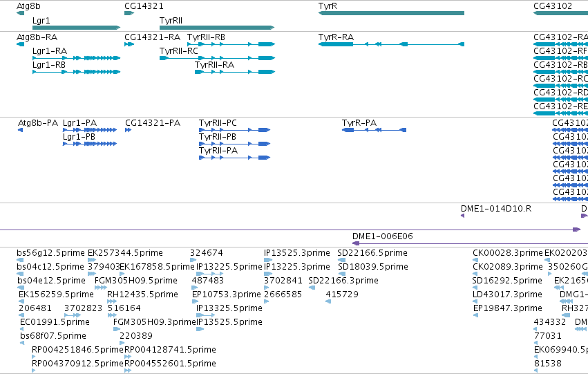
Task: Click the 3702841 feature label
Action: [283, 281]
